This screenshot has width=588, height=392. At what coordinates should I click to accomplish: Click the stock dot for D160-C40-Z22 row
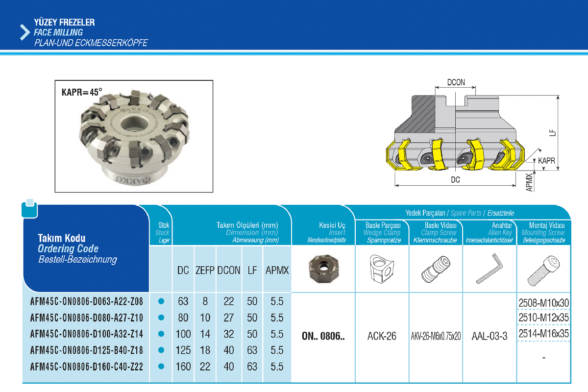pos(161,367)
